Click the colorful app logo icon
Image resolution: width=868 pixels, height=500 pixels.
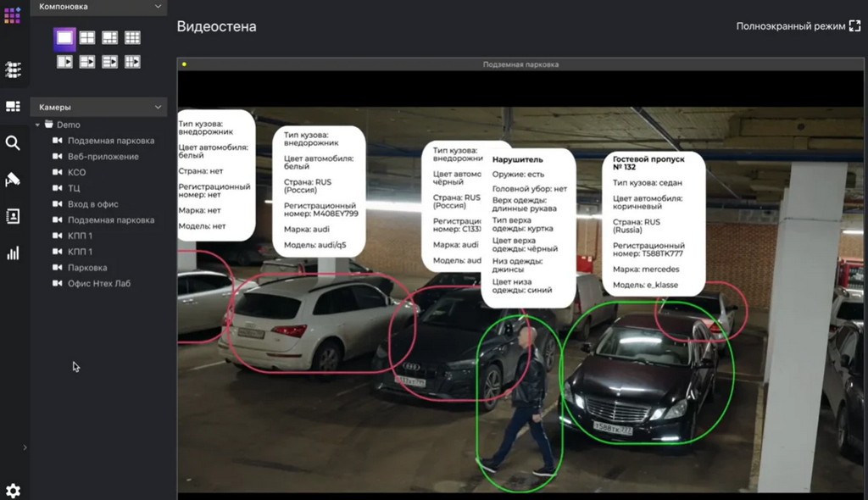click(x=12, y=15)
